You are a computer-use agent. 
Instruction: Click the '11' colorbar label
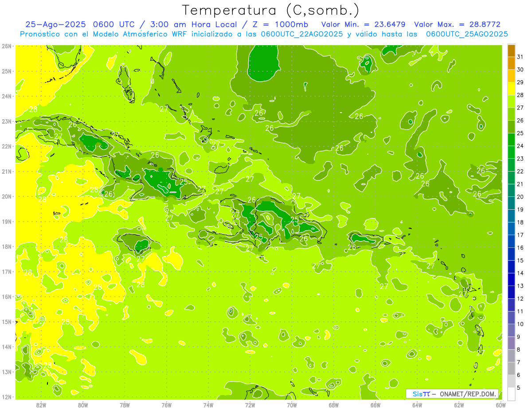point(520,311)
